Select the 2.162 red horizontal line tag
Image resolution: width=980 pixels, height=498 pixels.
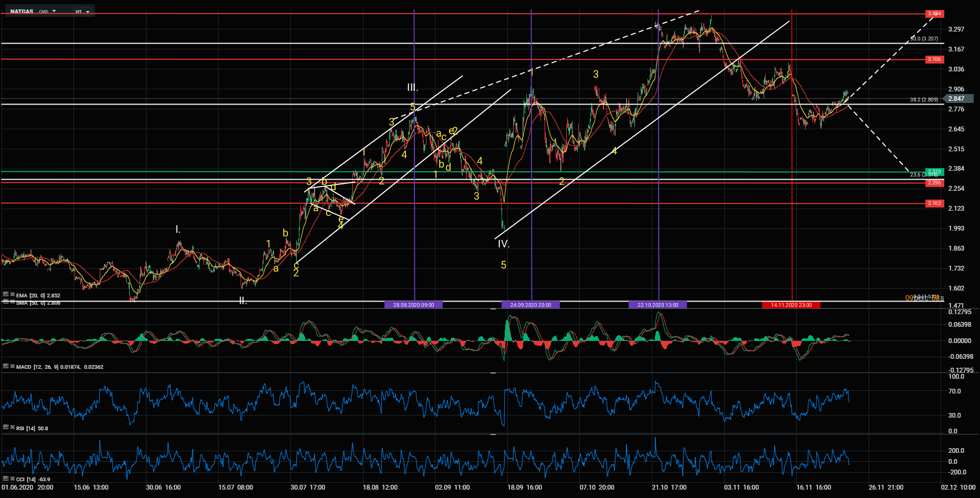click(934, 203)
